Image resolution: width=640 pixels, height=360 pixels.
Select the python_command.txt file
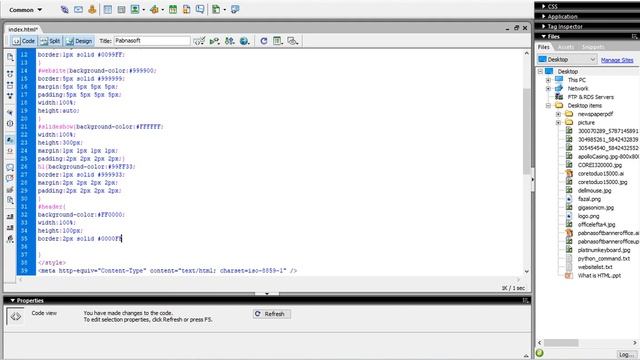(x=604, y=258)
